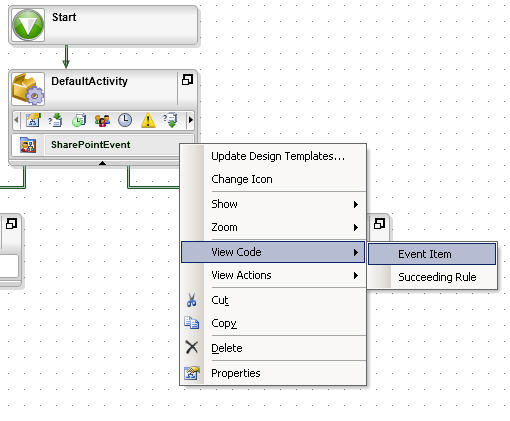
Task: Choose Update Design Templates... from context menu
Action: coord(273,156)
